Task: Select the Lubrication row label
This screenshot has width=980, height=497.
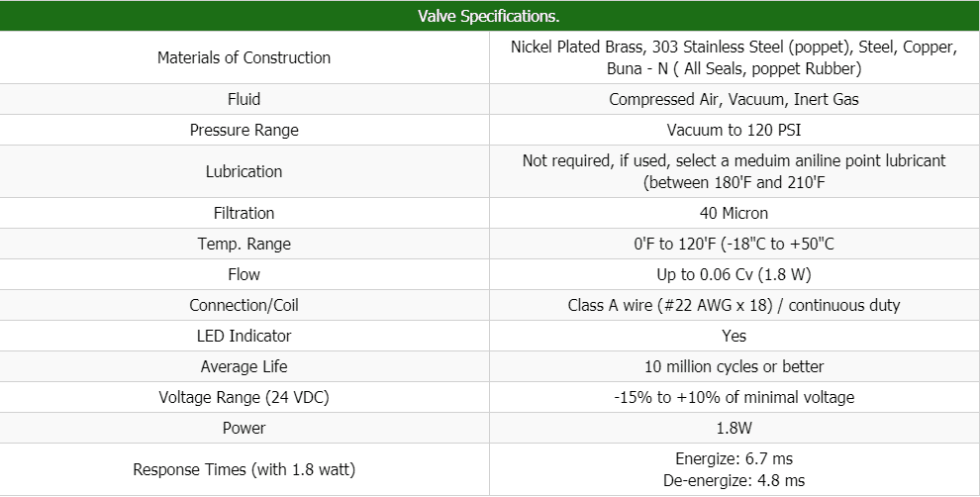Action: click(244, 171)
